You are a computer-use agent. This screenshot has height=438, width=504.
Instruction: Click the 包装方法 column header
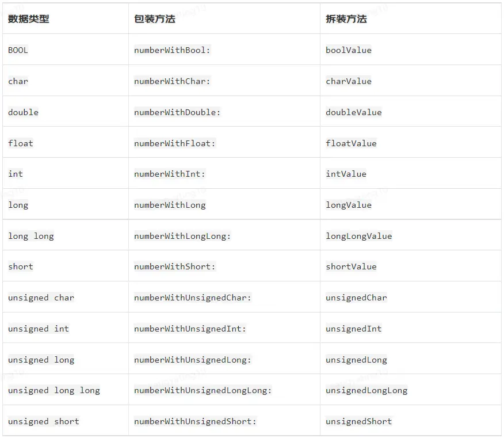[x=154, y=19]
